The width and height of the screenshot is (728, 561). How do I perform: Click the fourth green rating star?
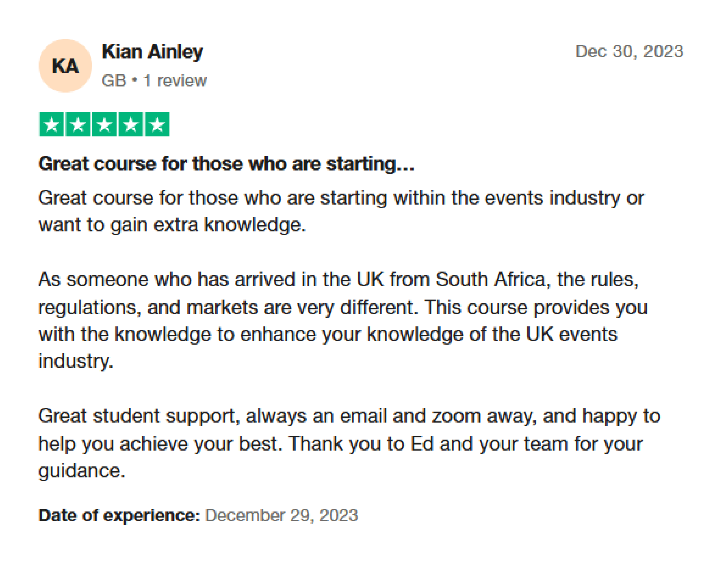click(x=131, y=124)
